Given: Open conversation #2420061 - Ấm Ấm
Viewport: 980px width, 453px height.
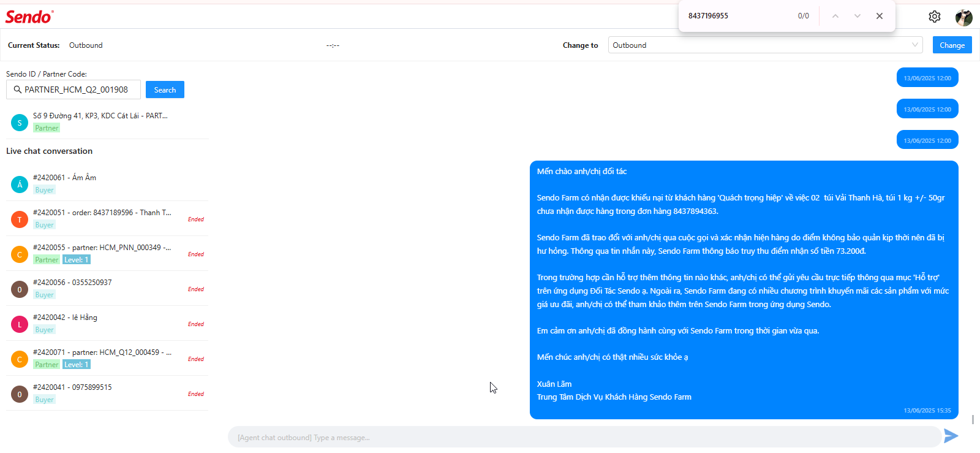Looking at the screenshot, I should (107, 183).
